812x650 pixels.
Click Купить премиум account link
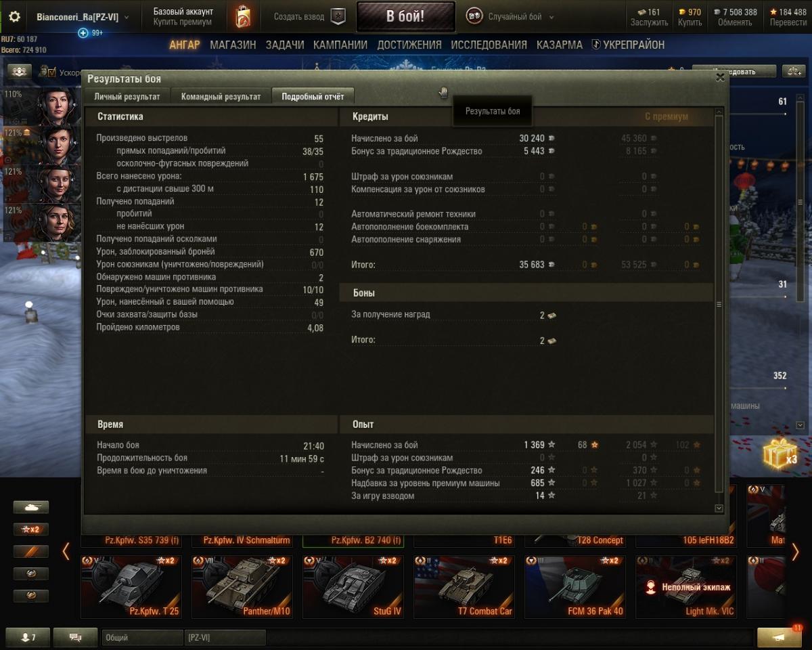pyautogui.click(x=183, y=22)
